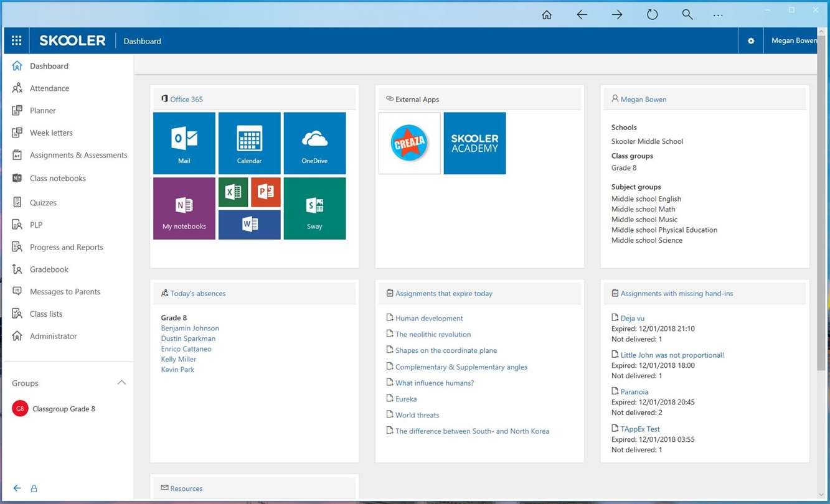Open Complementary & Supplementary angles assignment

[x=461, y=367]
